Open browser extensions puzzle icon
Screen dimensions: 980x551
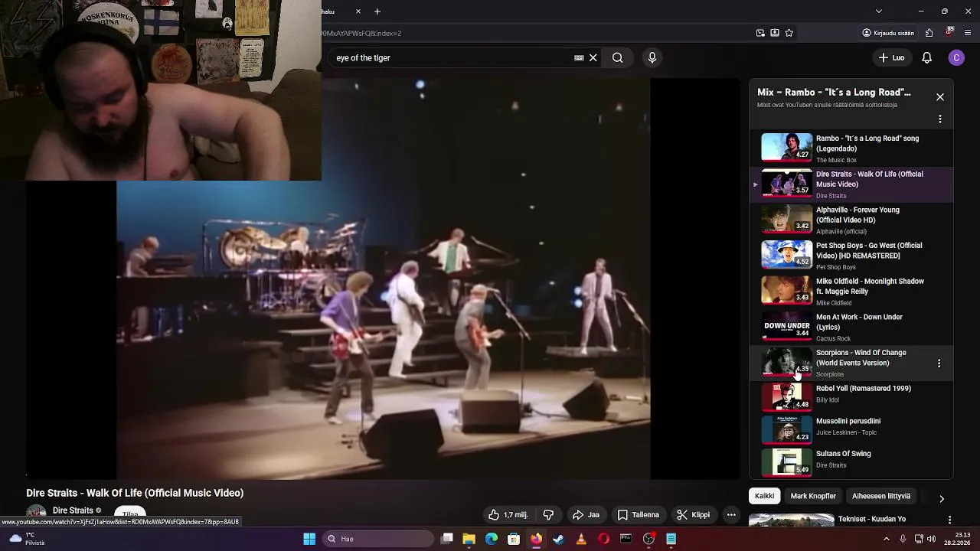(x=929, y=33)
